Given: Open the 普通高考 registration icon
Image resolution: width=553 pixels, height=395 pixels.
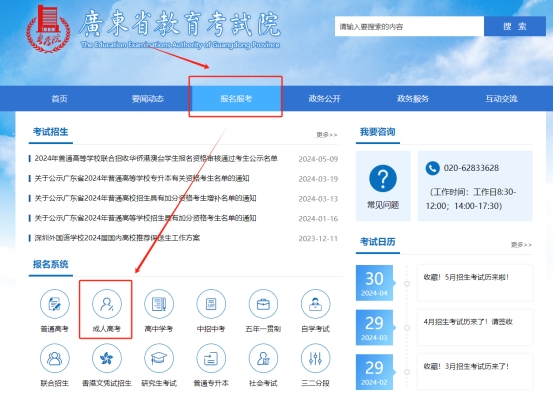Looking at the screenshot, I should [55, 304].
